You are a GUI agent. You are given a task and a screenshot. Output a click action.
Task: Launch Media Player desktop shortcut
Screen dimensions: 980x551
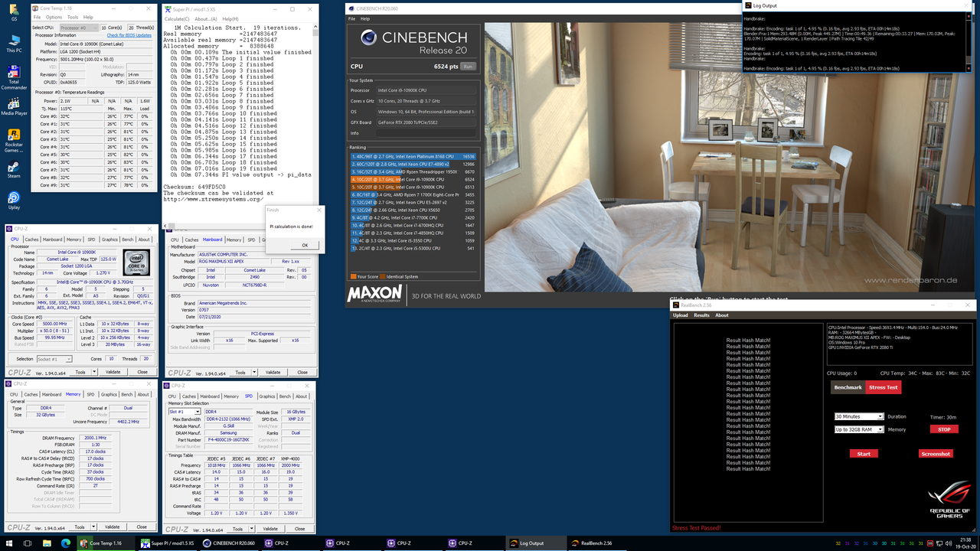(14, 105)
